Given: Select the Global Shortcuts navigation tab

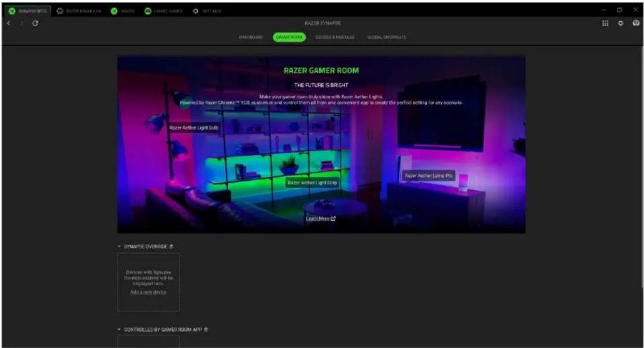Looking at the screenshot, I should pos(387,37).
